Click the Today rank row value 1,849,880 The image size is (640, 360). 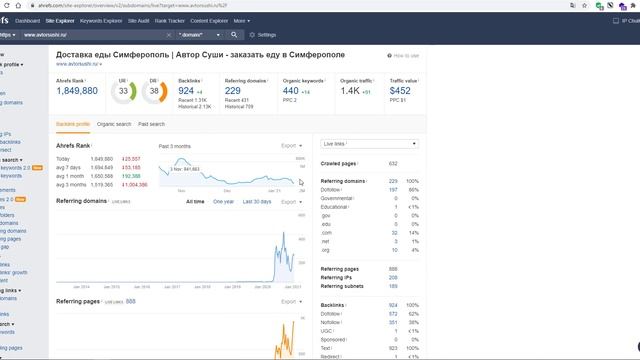(102, 159)
